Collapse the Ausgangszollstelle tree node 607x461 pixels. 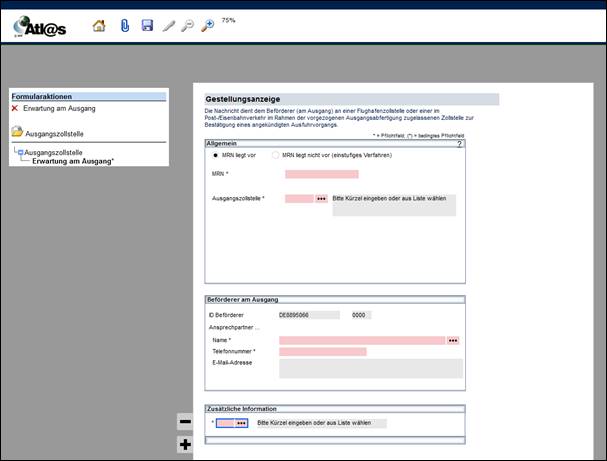tap(21, 153)
